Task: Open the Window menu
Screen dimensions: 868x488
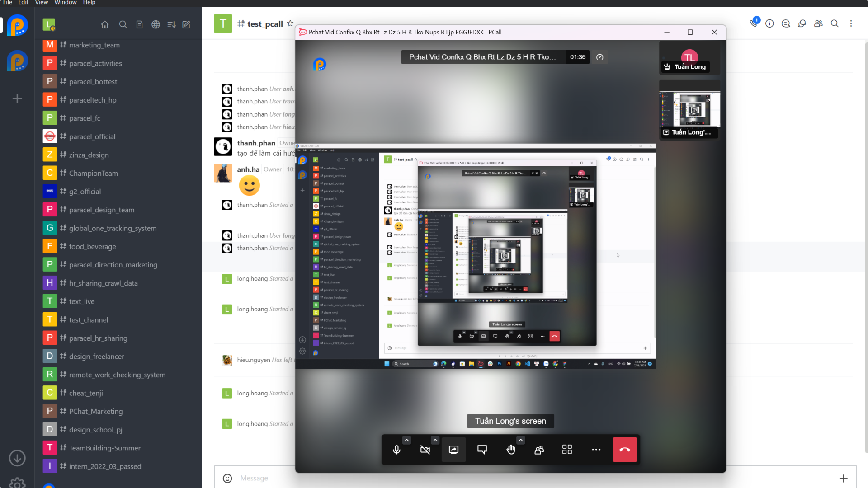Action: pyautogui.click(x=66, y=3)
